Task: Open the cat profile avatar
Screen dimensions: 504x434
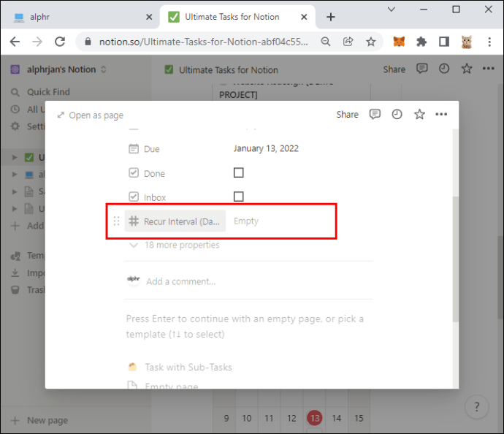Action: tap(467, 42)
